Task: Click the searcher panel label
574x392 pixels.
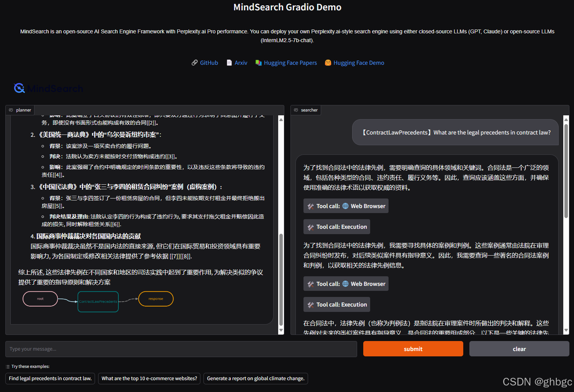Action: click(x=306, y=110)
